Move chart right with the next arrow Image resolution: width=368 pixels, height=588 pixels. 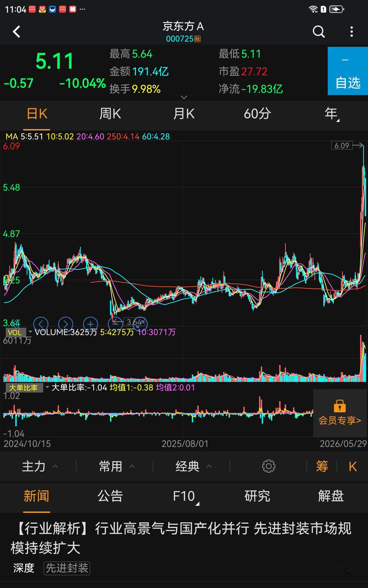tap(66, 324)
